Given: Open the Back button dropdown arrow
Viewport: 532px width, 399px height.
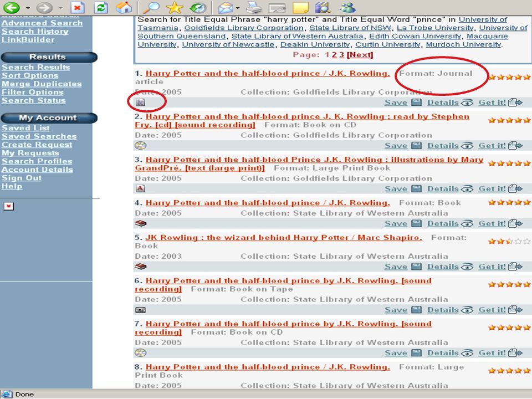Looking at the screenshot, I should [x=28, y=8].
